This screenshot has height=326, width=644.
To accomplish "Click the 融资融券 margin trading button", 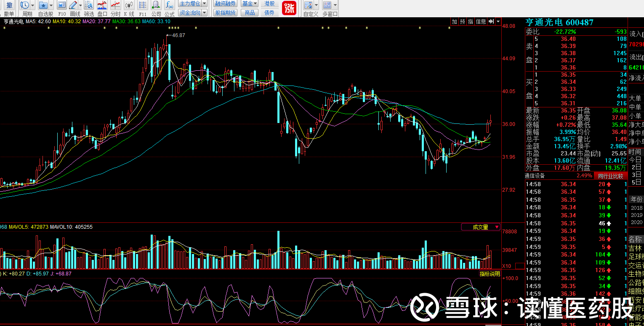I will tap(225, 3).
